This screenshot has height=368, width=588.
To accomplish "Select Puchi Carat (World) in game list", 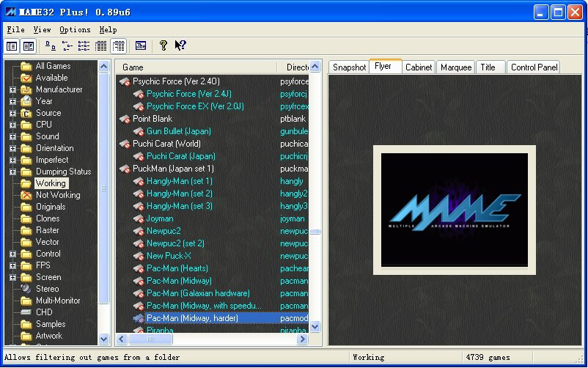I will click(x=166, y=144).
